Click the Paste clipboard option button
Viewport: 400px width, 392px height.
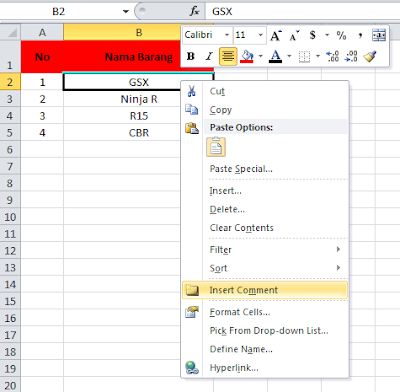click(216, 147)
